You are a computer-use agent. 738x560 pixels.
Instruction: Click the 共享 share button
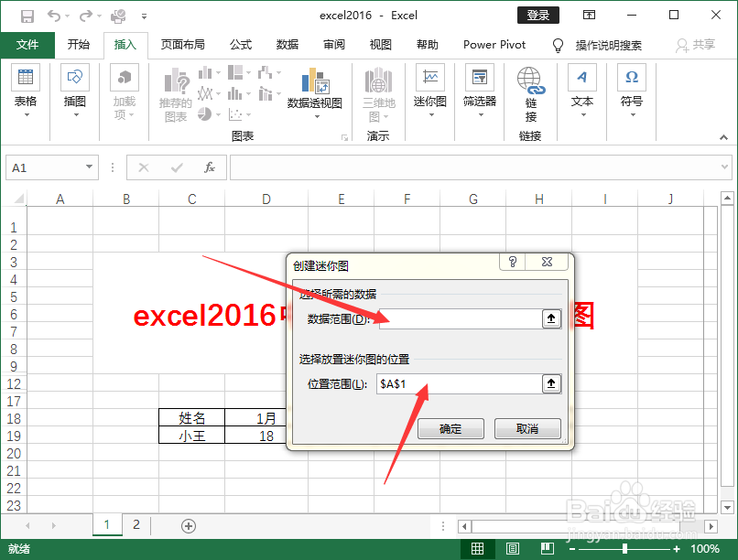click(x=696, y=45)
